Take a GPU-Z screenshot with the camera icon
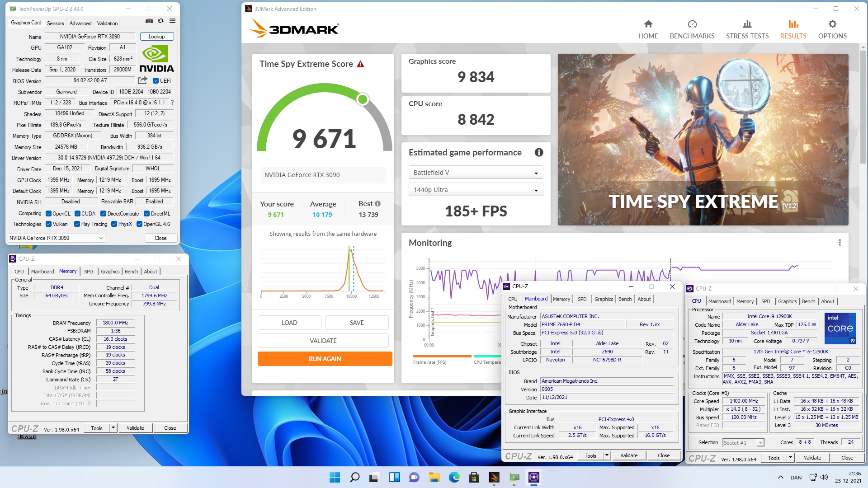Viewport: 868px width, 488px height. (149, 21)
